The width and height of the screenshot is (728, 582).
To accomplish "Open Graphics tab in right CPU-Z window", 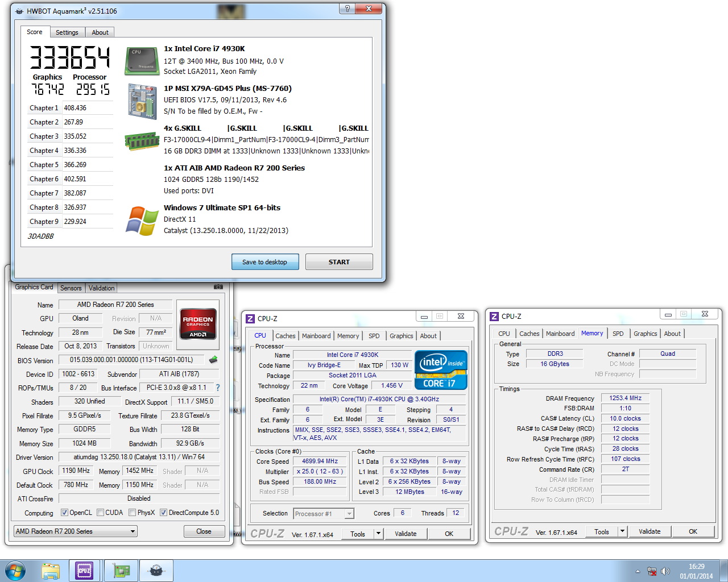I will [x=646, y=334].
